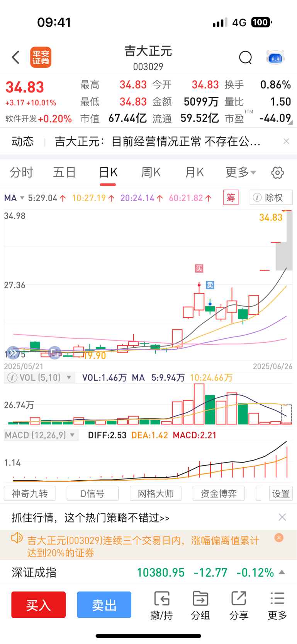This screenshot has width=297, height=644.
Task: Tap the double-arrow expand chart icon
Action: click(x=13, y=353)
